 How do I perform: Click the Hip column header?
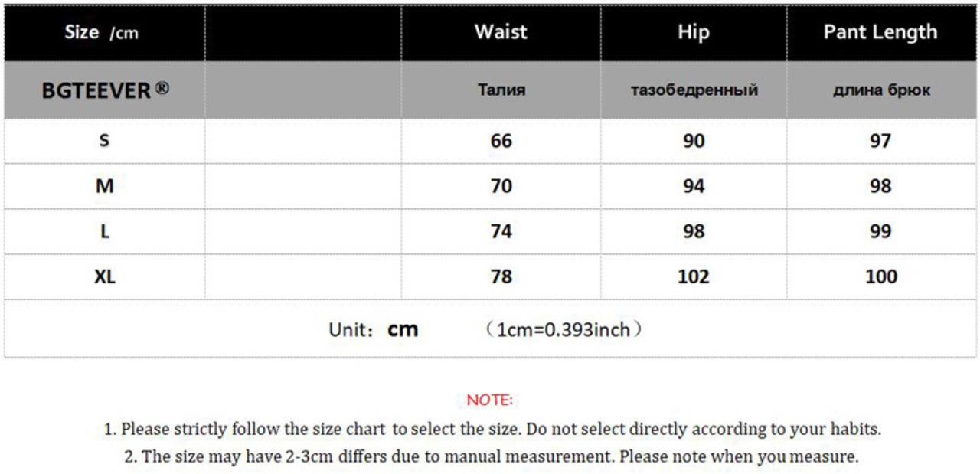pos(693,32)
